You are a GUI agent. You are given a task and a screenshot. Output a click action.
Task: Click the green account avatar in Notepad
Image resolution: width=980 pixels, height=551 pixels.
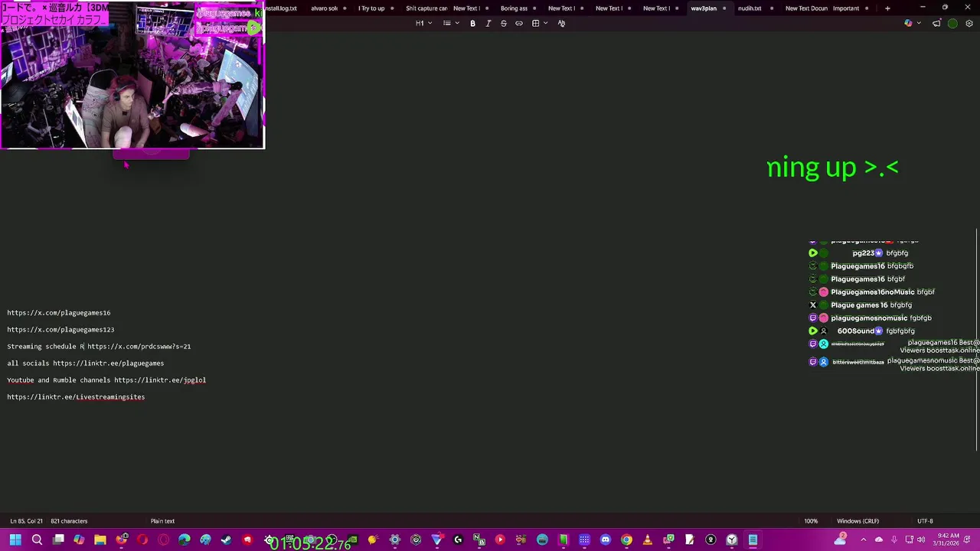[x=952, y=23]
